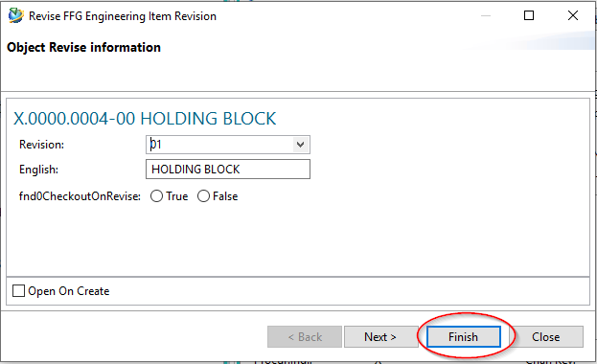
Task: Click the greyed-out Back button
Action: (x=305, y=337)
